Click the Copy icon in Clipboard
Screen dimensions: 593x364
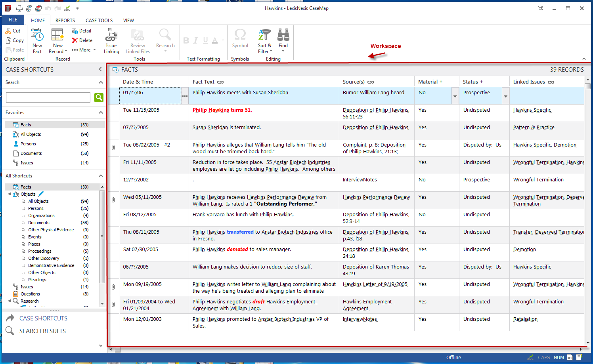pyautogui.click(x=8, y=40)
